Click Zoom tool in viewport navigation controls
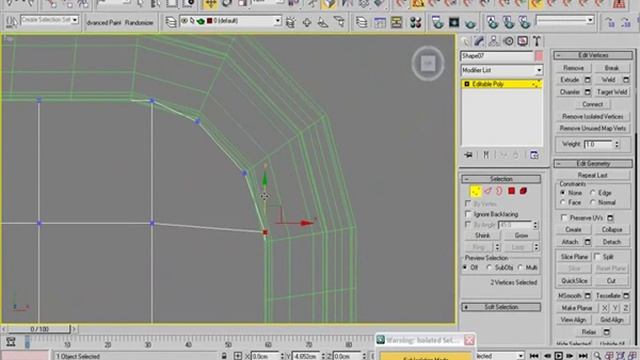This screenshot has height=360, width=640. [x=597, y=356]
